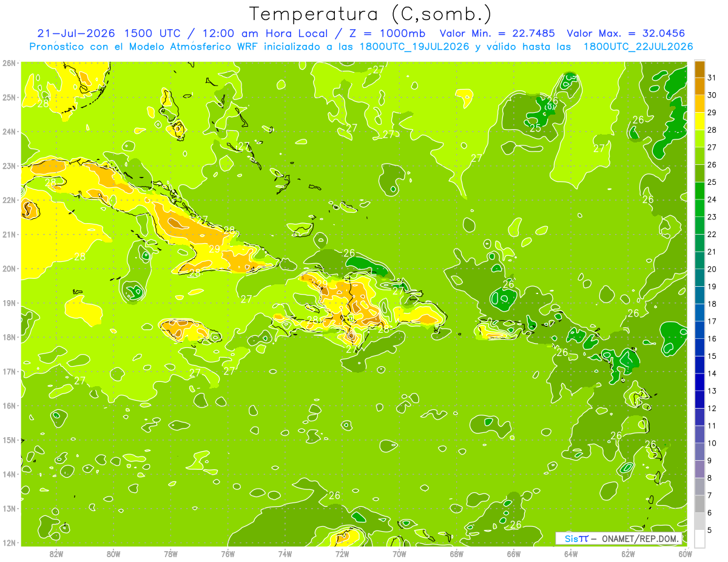This screenshot has width=728, height=562.
Task: Click the 15N latitude axis label
Action: [x=9, y=440]
